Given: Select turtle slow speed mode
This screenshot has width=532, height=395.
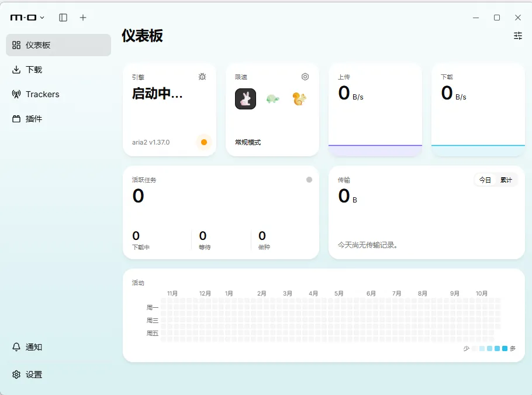Looking at the screenshot, I should pyautogui.click(x=272, y=99).
